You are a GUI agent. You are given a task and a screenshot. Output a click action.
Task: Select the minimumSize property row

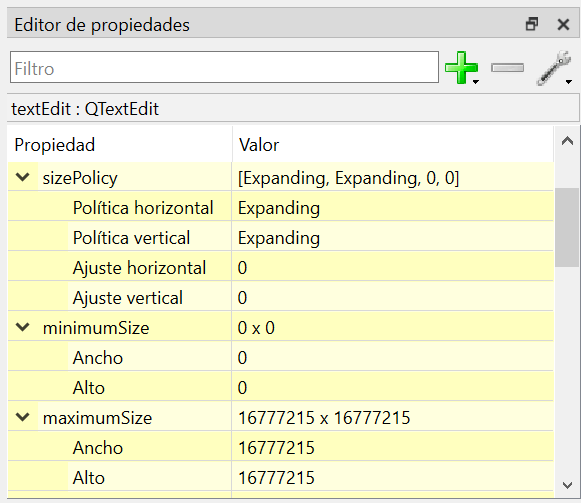280,327
